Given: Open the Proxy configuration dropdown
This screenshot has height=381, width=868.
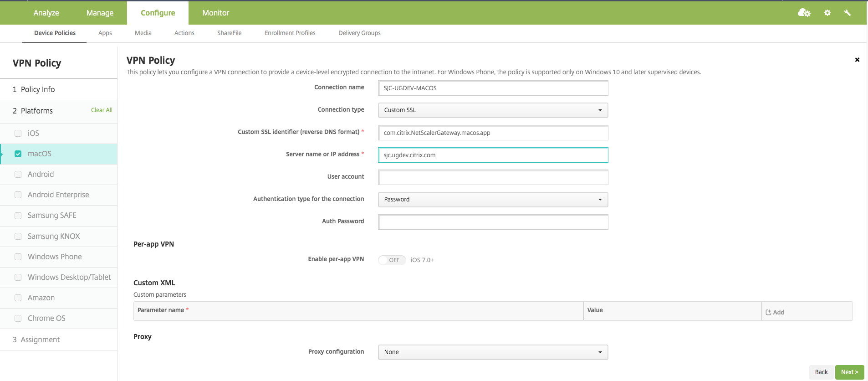Looking at the screenshot, I should pos(493,352).
